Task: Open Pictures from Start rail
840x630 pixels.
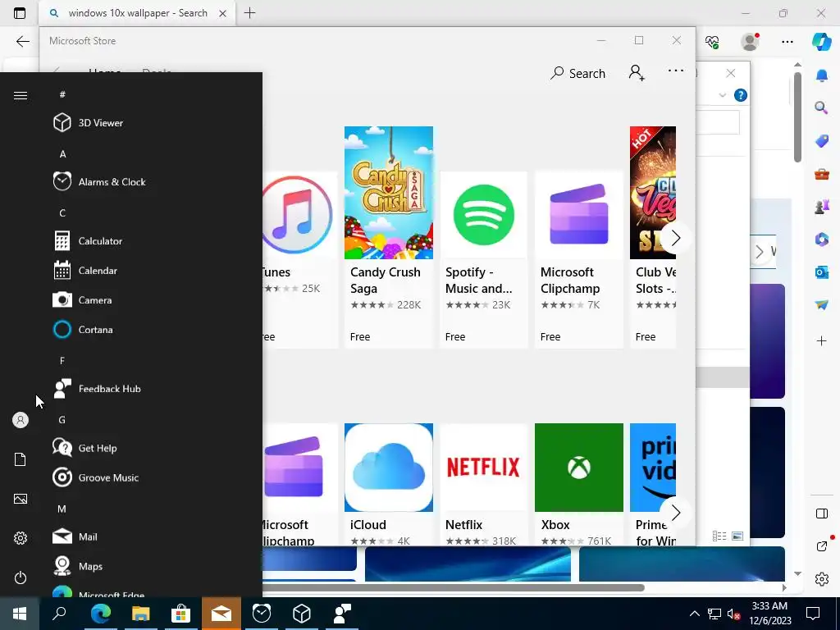Action: tap(21, 499)
